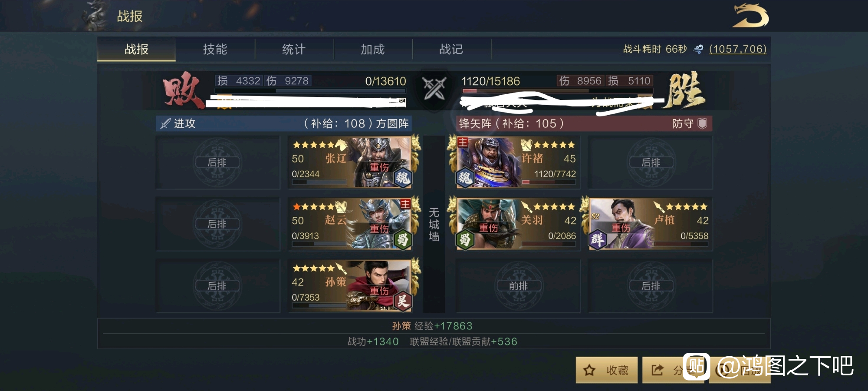Click the shield icon next to 防守
The width and height of the screenshot is (868, 391).
click(x=702, y=123)
